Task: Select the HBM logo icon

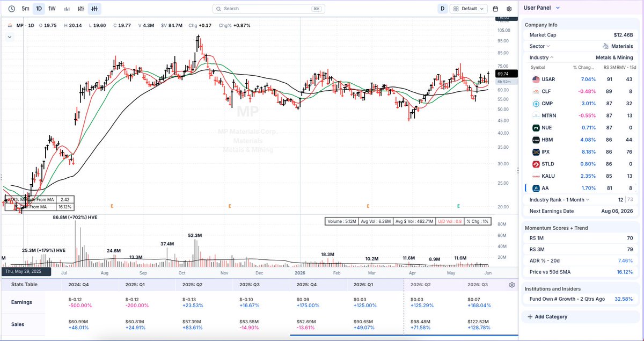Action: [536, 140]
